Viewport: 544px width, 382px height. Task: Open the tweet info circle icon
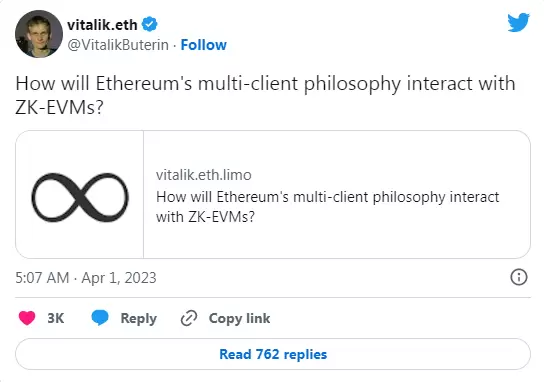click(x=519, y=277)
